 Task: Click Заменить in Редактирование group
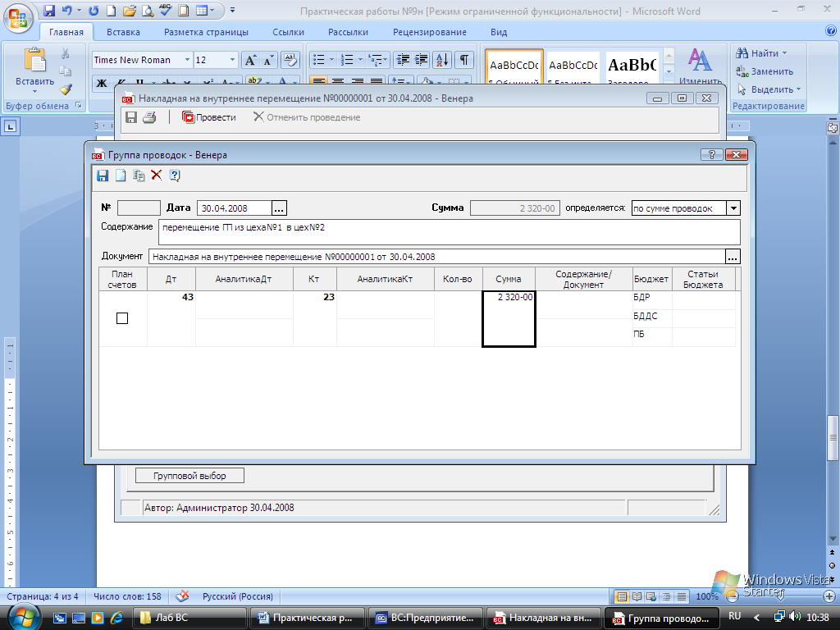click(765, 71)
